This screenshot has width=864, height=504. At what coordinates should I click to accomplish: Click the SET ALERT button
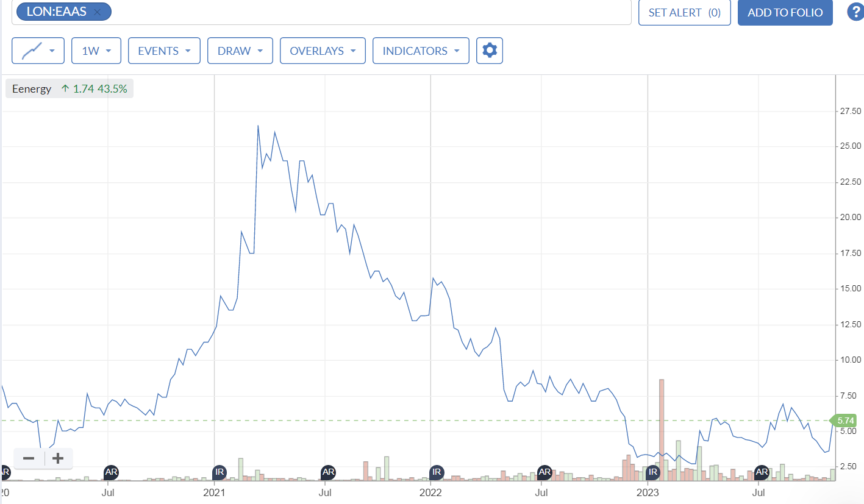[685, 12]
